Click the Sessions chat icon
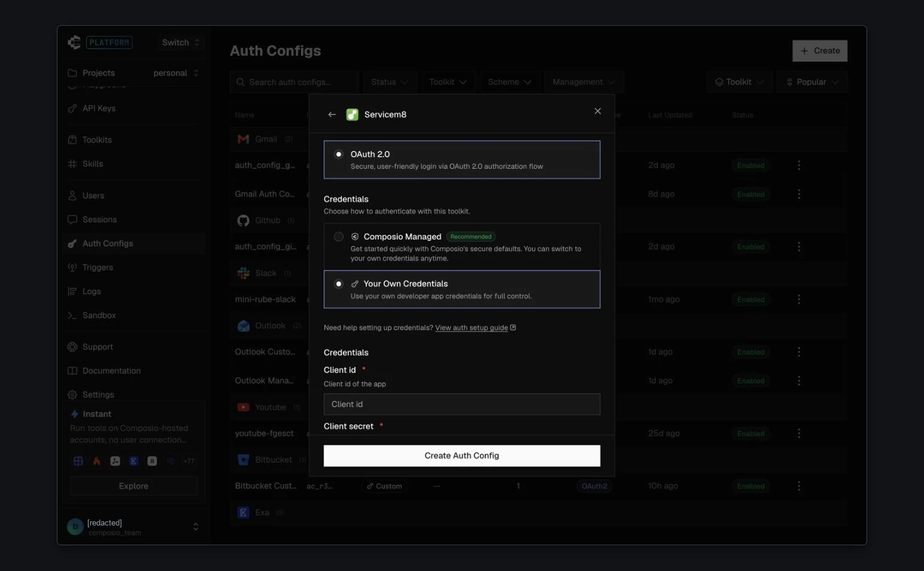 72,220
